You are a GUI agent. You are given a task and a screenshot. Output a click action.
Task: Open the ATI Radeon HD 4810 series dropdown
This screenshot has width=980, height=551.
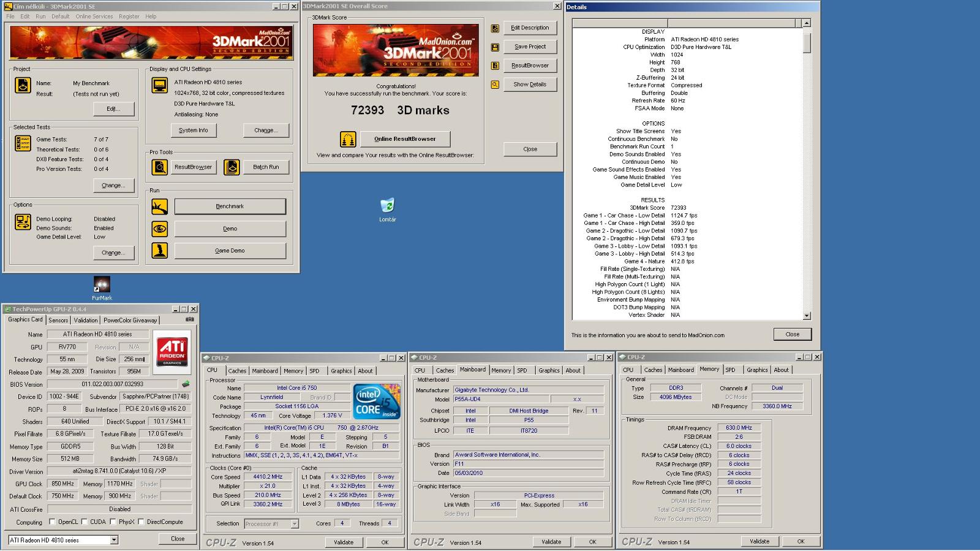click(114, 540)
